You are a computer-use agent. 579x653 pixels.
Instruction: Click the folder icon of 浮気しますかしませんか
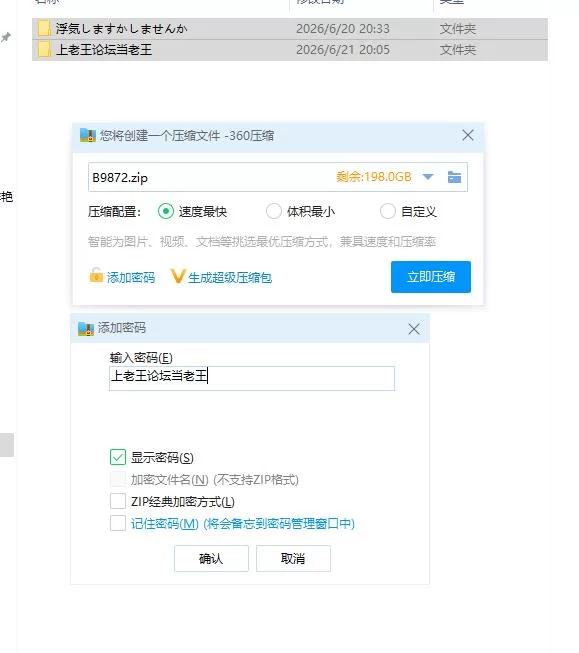(44, 29)
